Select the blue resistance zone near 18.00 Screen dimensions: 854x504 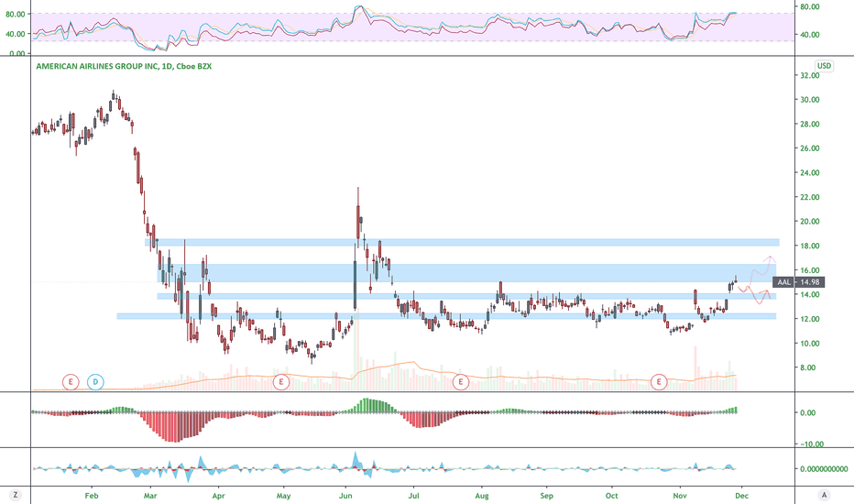click(x=462, y=243)
